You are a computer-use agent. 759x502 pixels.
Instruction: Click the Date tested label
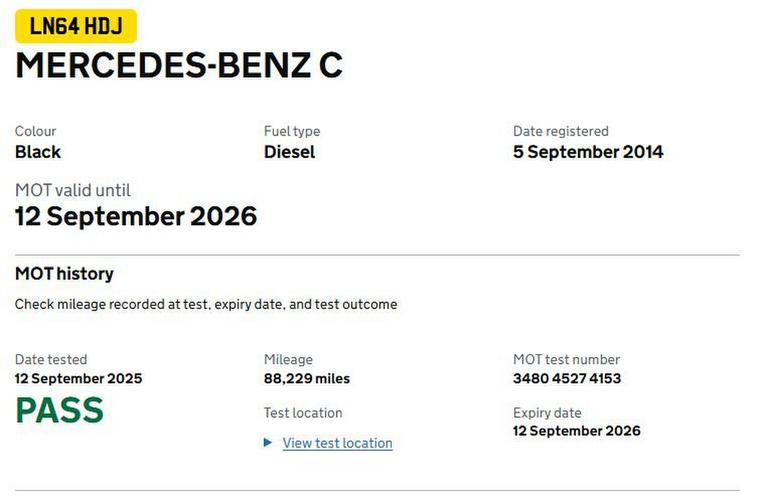click(x=51, y=359)
